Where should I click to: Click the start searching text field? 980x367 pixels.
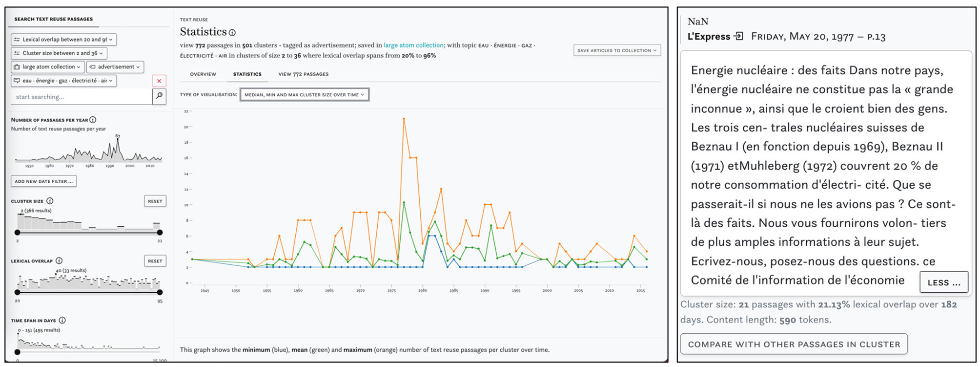pyautogui.click(x=82, y=97)
